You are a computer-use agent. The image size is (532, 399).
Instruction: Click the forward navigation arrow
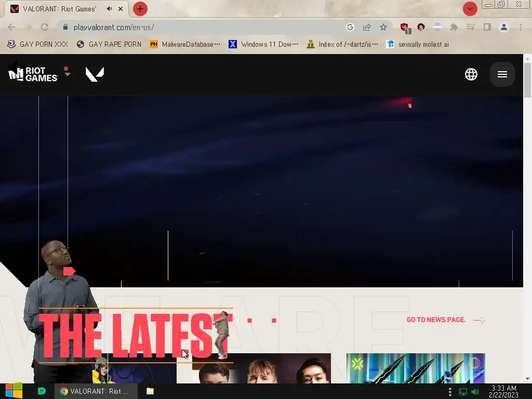click(28, 27)
